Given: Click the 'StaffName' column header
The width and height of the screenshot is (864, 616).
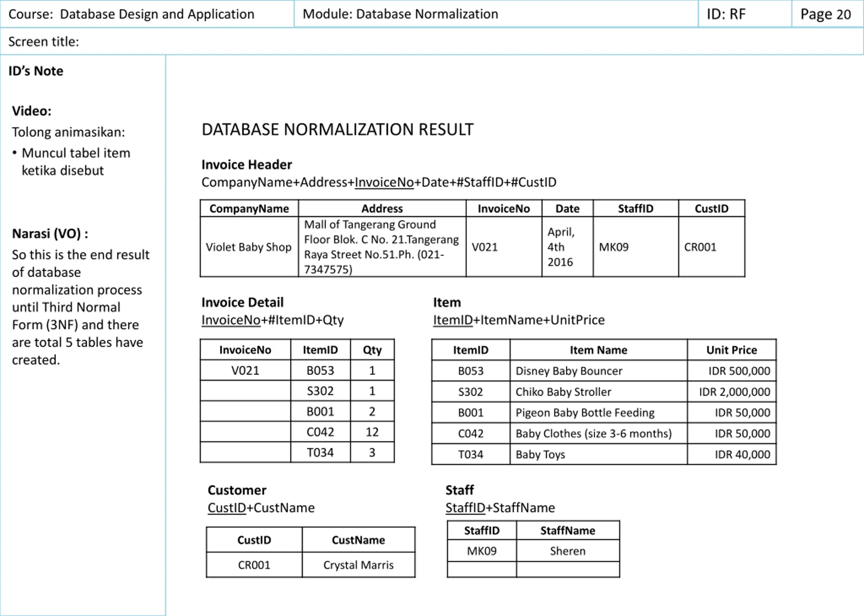Looking at the screenshot, I should [x=568, y=530].
